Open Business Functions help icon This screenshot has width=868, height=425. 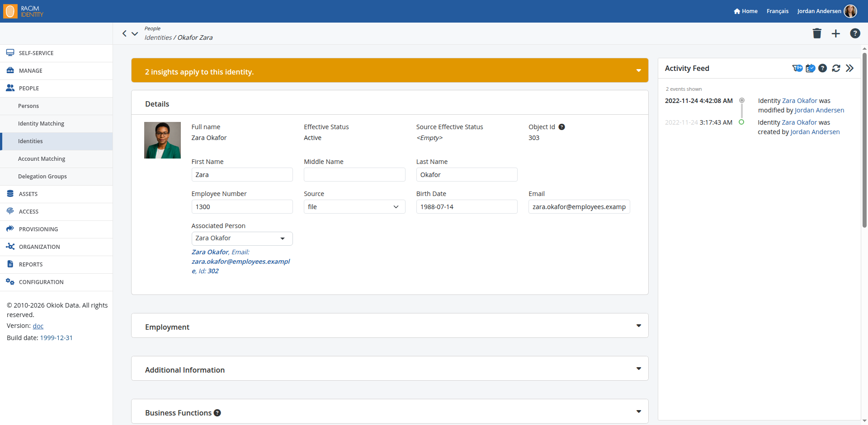(217, 413)
